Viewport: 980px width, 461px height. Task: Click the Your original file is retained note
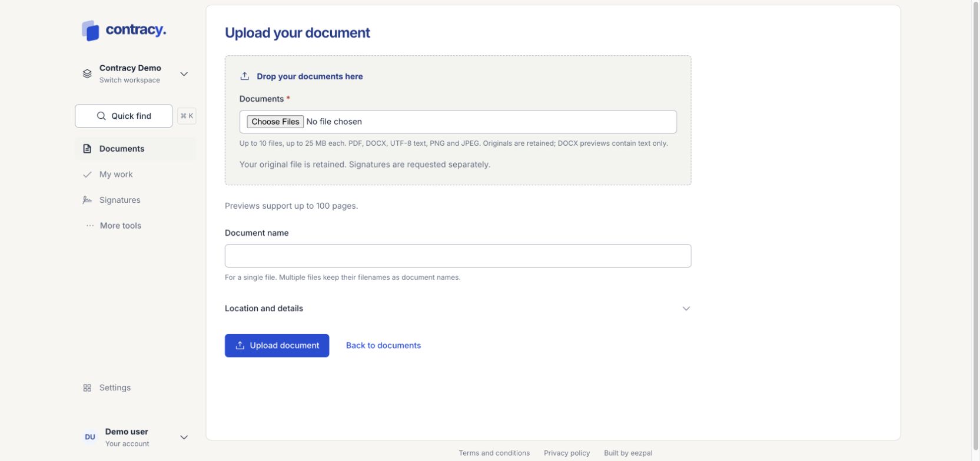coord(365,165)
